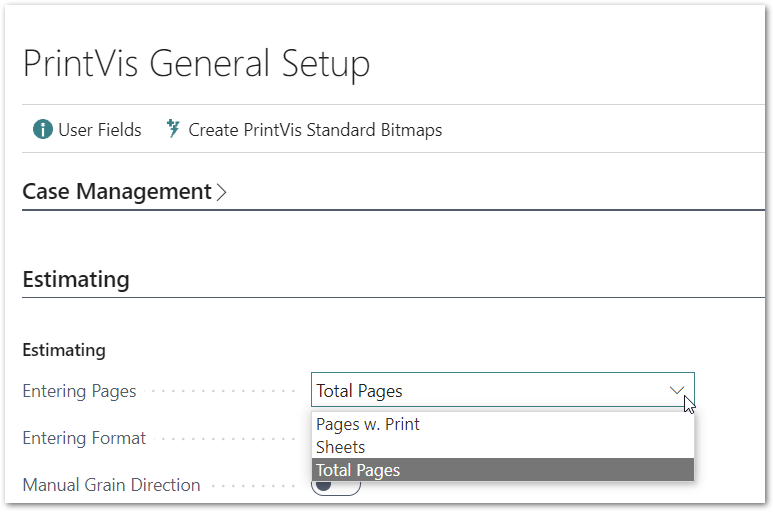Screen dimensions: 774x512
Task: Click the Entering Format field label
Action: pyautogui.click(x=84, y=438)
